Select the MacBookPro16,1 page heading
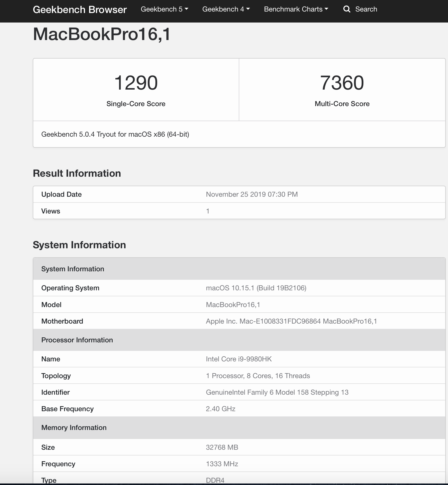Viewport: 448px width, 485px height. click(x=102, y=34)
